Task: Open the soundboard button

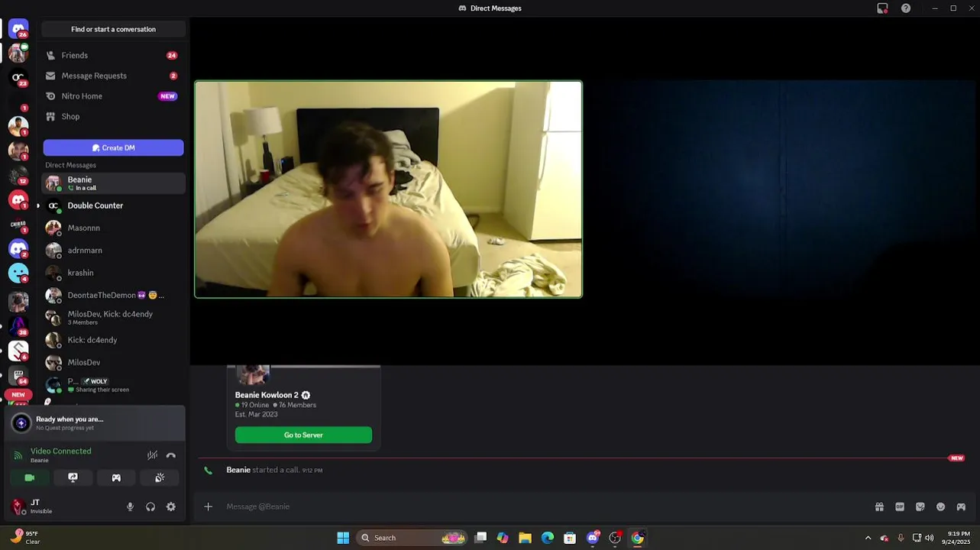Action: click(160, 477)
